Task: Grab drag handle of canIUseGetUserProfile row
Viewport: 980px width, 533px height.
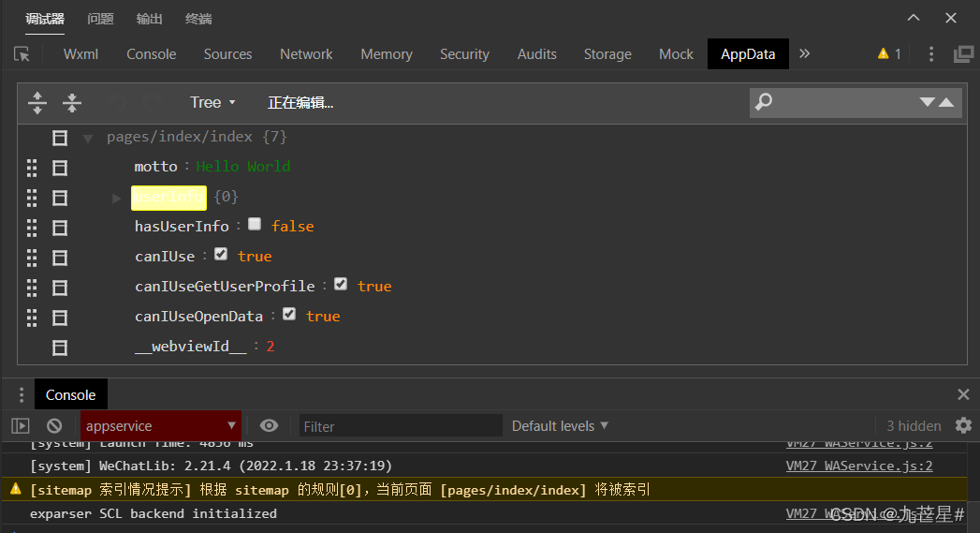Action: coord(32,288)
